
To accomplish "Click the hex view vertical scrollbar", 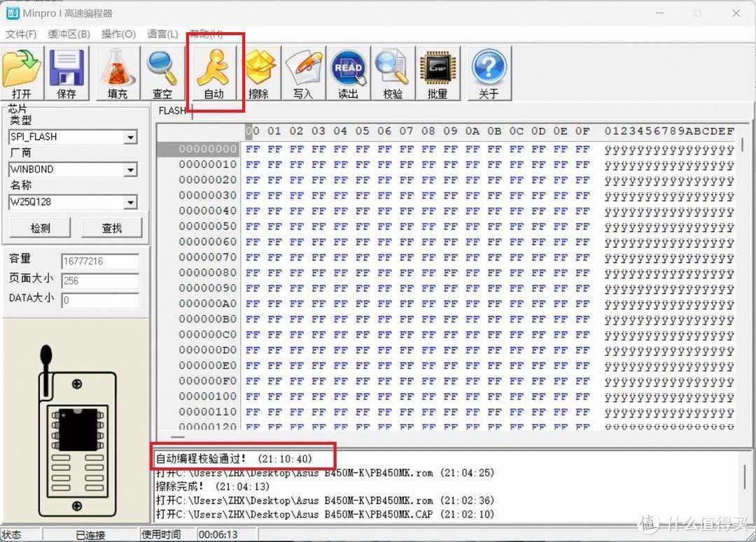I will [743, 280].
